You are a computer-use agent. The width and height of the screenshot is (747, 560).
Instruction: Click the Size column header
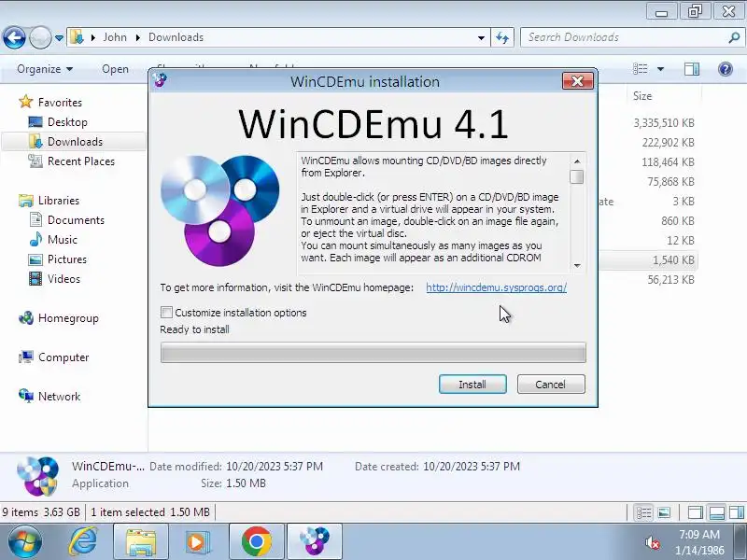tap(642, 96)
